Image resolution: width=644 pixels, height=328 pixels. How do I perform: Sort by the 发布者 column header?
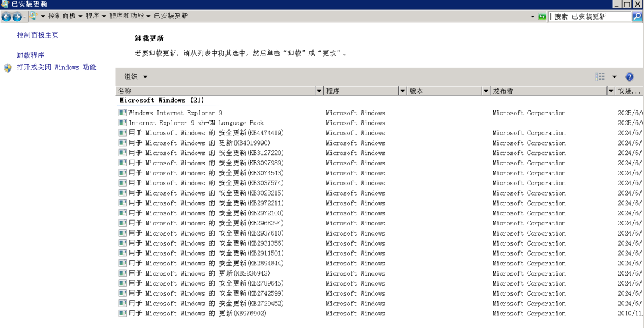point(549,91)
